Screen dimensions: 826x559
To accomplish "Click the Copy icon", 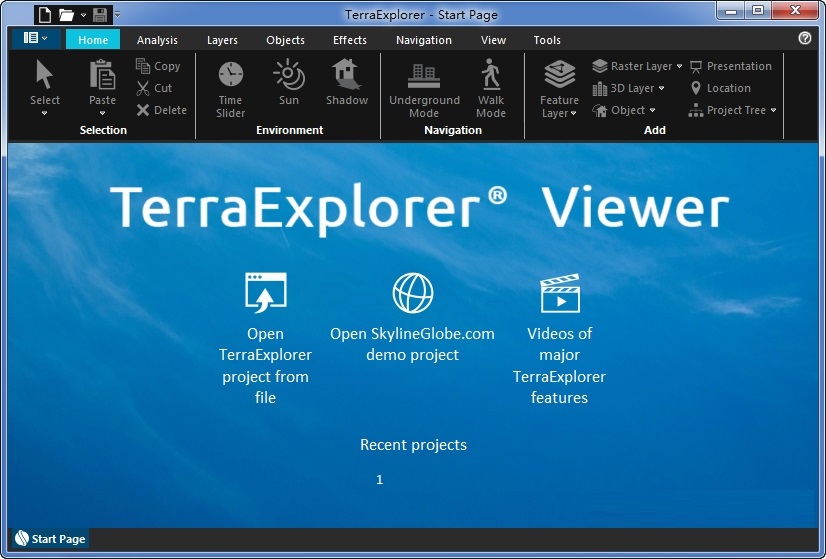I will click(142, 66).
